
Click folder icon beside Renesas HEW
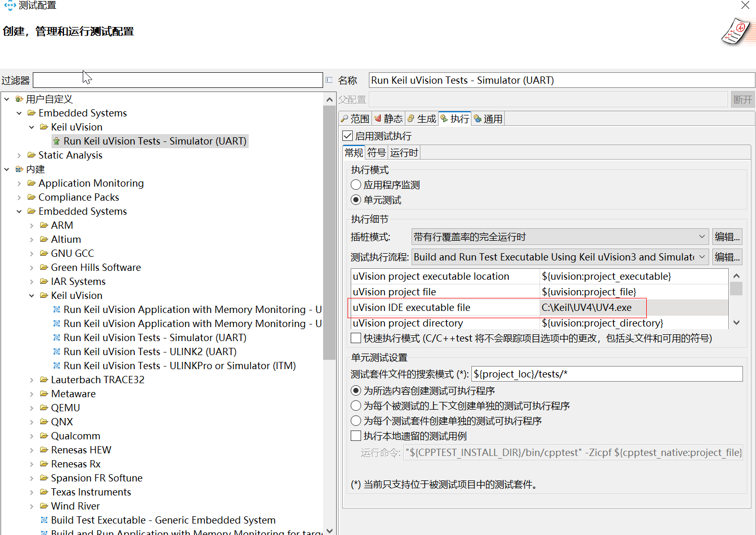pos(44,450)
